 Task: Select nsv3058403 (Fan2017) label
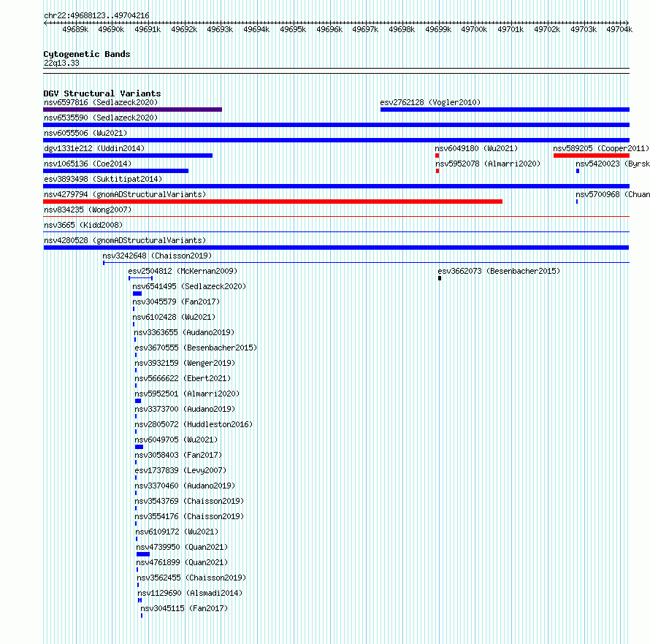click(179, 455)
